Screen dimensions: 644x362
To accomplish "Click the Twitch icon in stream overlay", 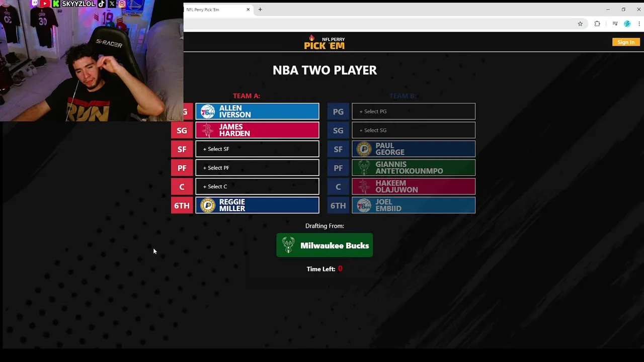I will click(35, 4).
